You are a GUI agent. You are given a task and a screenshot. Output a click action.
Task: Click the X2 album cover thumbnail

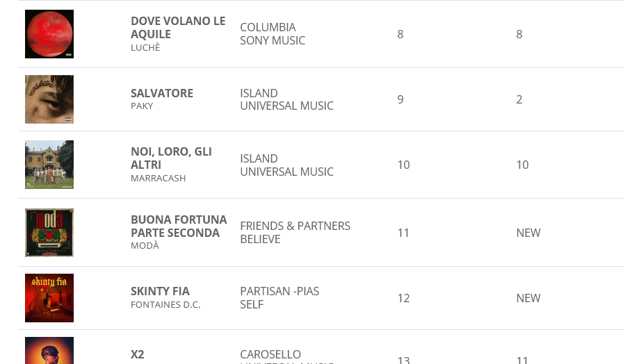point(49,351)
